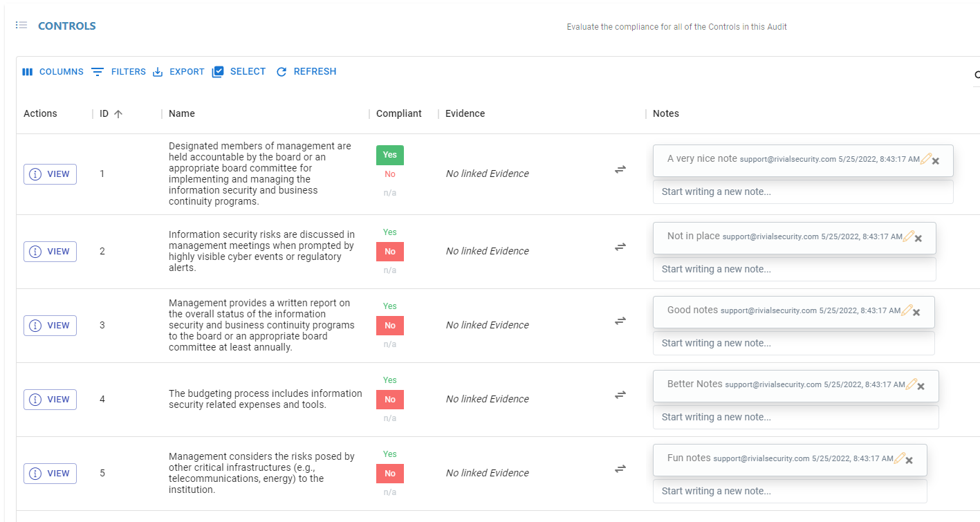Sort by the ID column arrow
The width and height of the screenshot is (980, 522).
[x=118, y=114]
